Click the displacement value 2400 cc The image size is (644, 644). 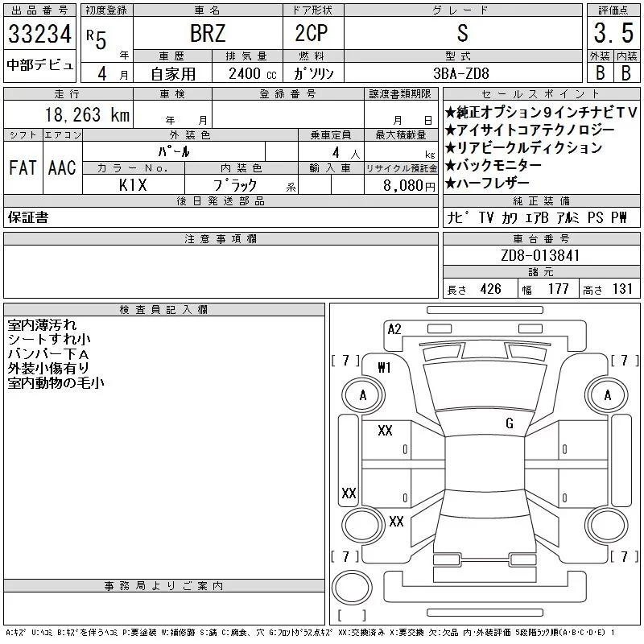253,74
